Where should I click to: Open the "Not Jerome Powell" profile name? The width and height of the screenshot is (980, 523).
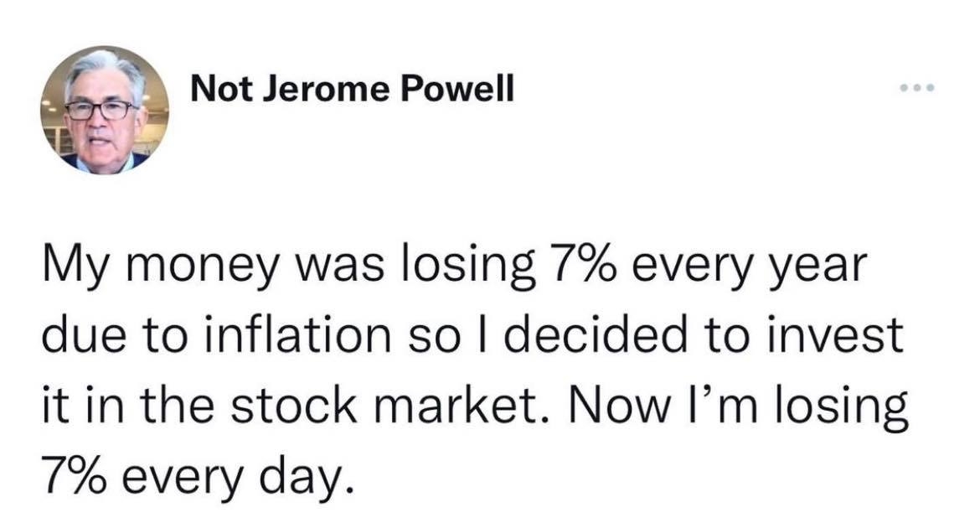click(x=353, y=89)
